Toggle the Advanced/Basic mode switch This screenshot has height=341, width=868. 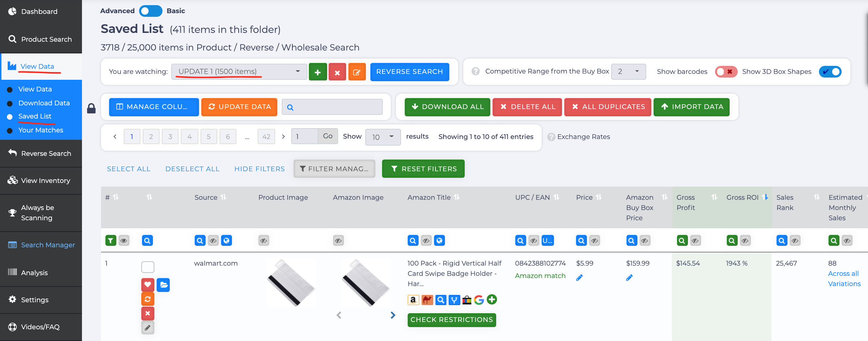click(150, 11)
